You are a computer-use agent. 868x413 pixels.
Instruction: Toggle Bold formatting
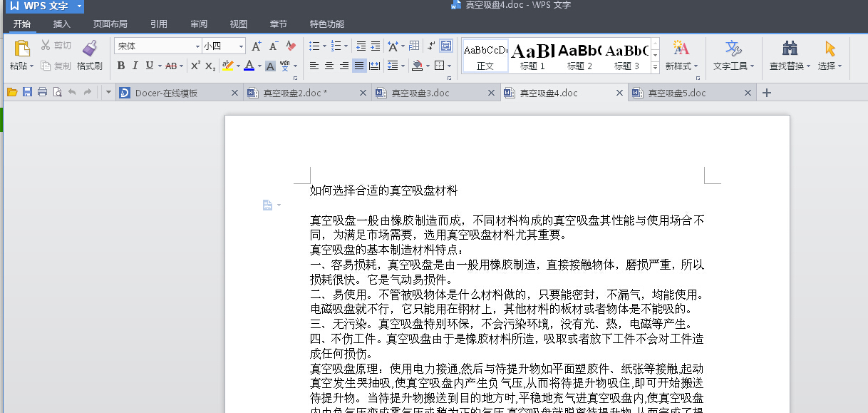(x=121, y=66)
